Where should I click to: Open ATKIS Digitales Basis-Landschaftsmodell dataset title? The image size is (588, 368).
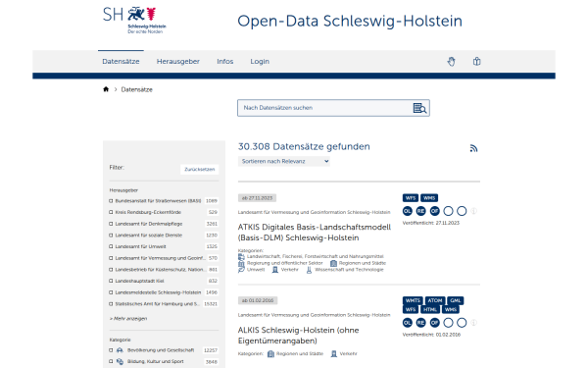[315, 233]
